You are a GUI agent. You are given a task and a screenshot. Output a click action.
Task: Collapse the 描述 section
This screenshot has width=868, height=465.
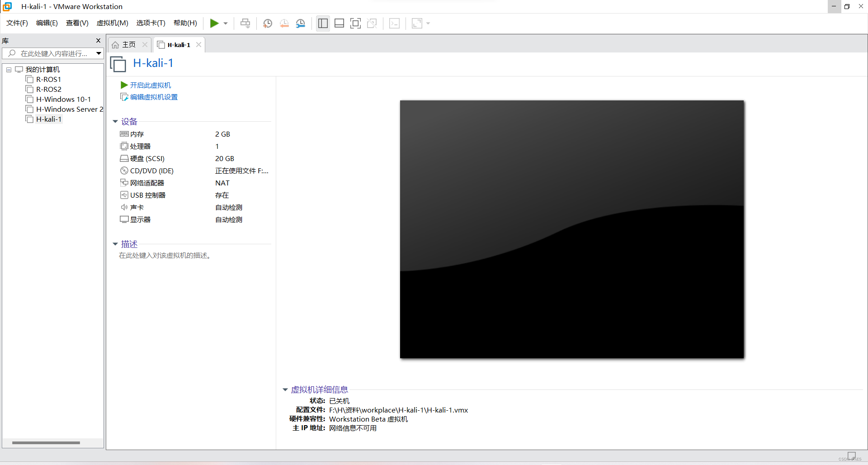[115, 244]
